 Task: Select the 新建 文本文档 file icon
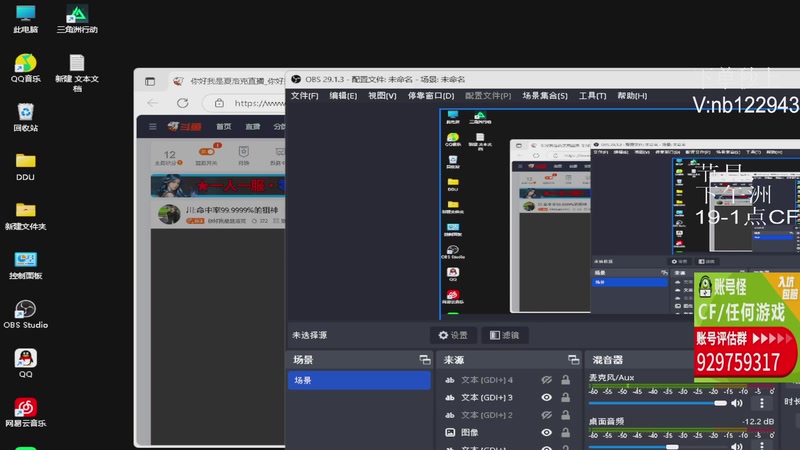(x=77, y=72)
